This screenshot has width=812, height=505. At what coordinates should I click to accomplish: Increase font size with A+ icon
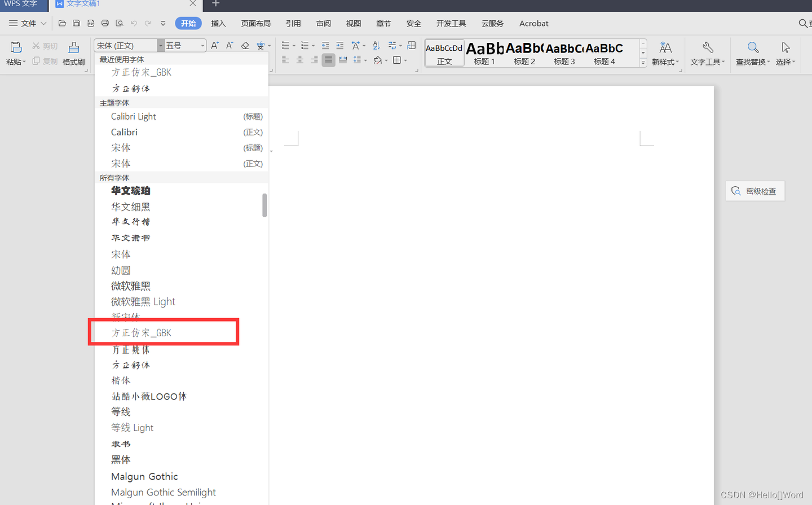click(215, 45)
